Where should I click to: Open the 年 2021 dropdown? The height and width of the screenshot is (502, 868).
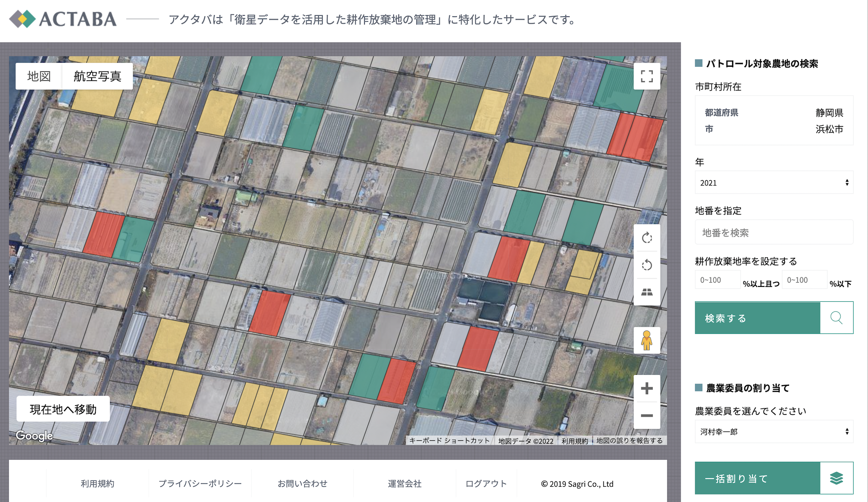point(774,183)
